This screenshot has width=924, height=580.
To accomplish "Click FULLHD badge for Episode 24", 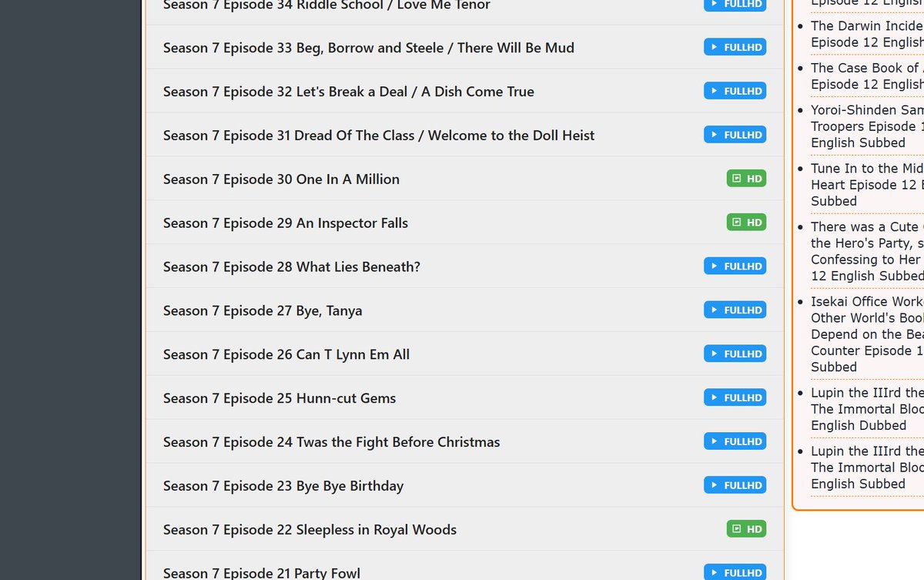I will tap(735, 442).
